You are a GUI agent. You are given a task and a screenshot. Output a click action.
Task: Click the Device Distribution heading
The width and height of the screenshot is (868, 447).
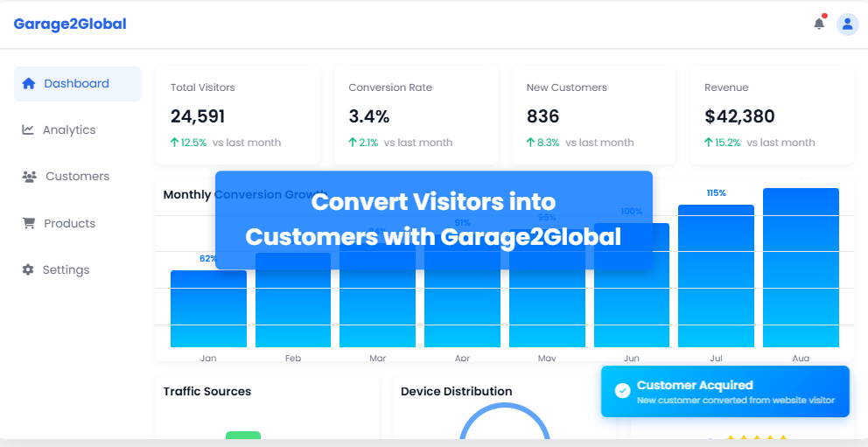[x=456, y=391]
